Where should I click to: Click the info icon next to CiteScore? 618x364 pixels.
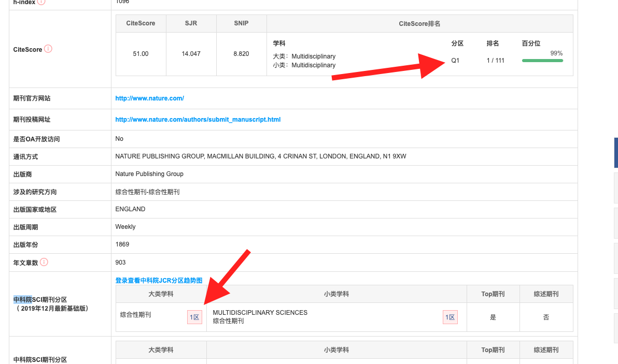click(48, 49)
